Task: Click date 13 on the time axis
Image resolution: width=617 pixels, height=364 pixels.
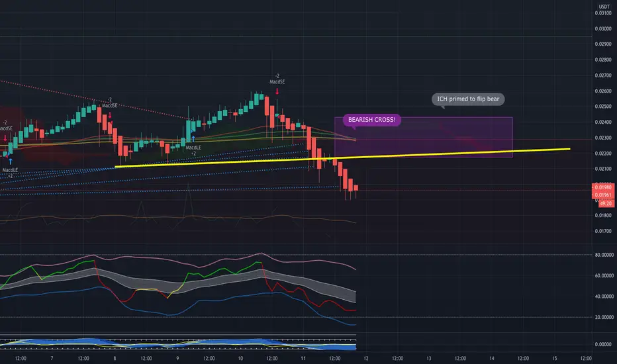Action: pyautogui.click(x=429, y=359)
